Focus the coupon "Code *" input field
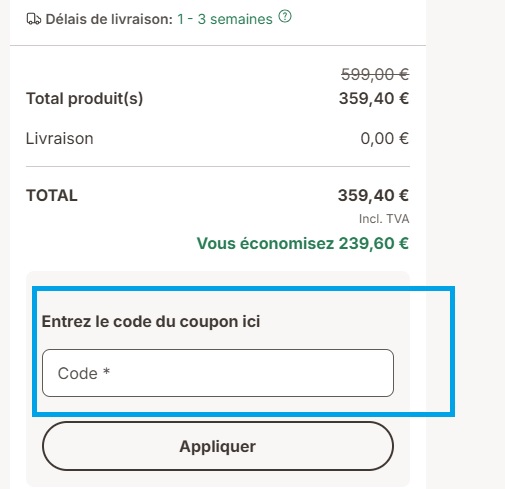 218,373
